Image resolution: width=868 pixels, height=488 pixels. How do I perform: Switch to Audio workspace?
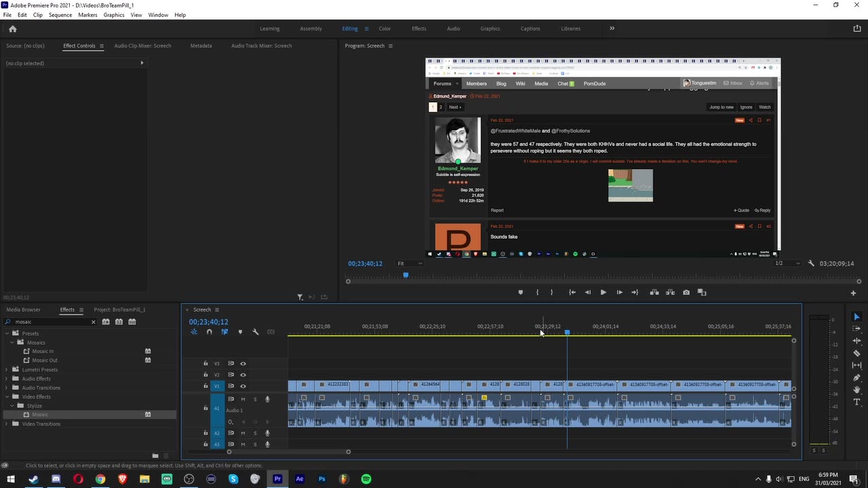(x=453, y=28)
